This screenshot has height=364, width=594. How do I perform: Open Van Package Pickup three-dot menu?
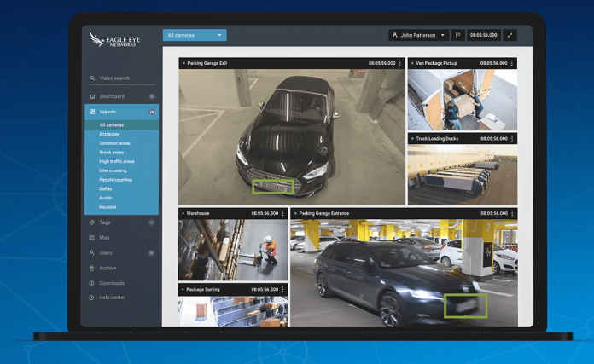(x=512, y=63)
